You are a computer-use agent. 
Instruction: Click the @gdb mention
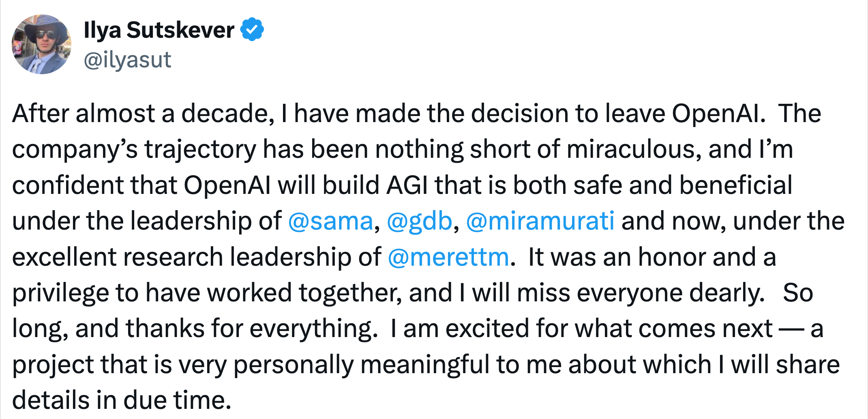[419, 221]
